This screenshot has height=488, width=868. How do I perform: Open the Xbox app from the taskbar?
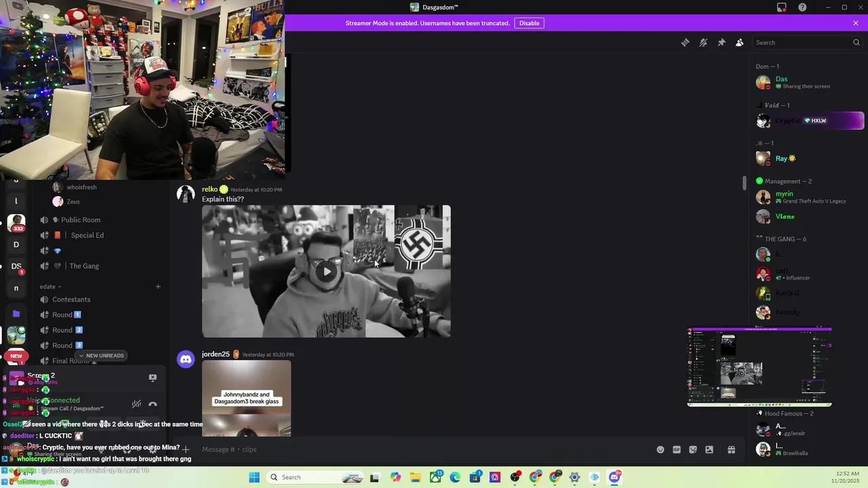(x=435, y=477)
